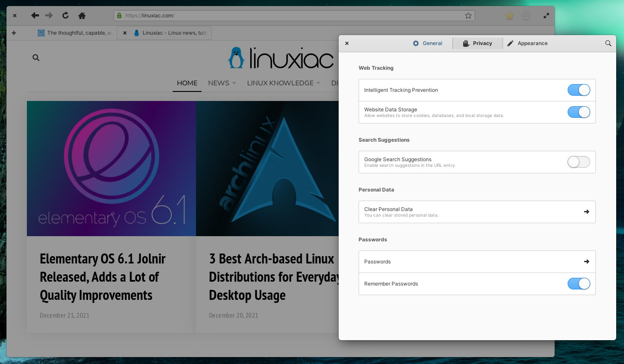Screen dimensions: 624x364
Task: Disable Intelligent Tracking Prevention switch
Action: coord(579,90)
